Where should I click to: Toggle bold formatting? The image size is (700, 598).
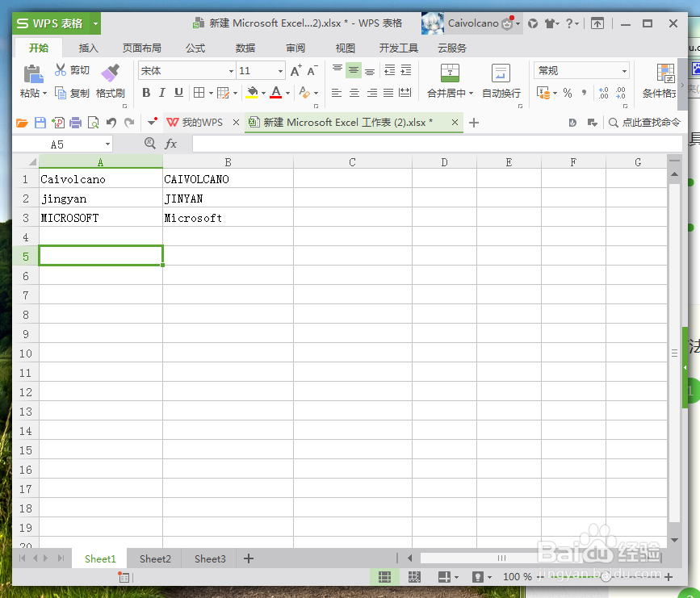point(146,93)
